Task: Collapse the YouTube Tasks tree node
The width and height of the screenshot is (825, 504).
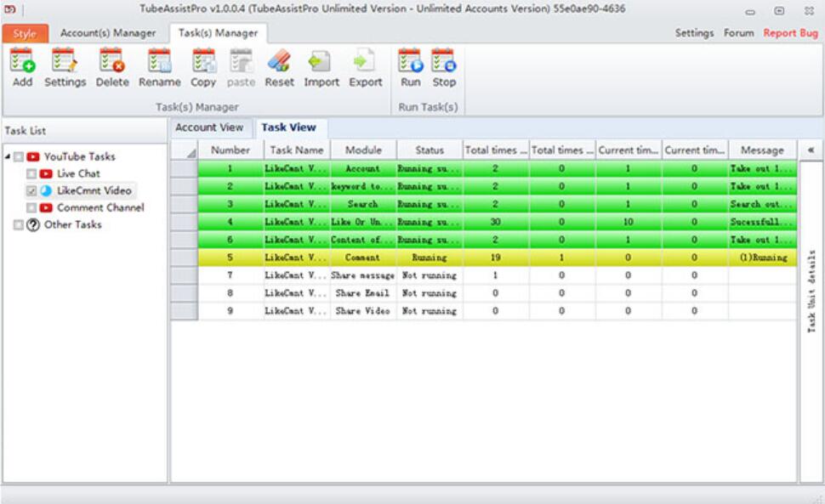Action: point(8,156)
